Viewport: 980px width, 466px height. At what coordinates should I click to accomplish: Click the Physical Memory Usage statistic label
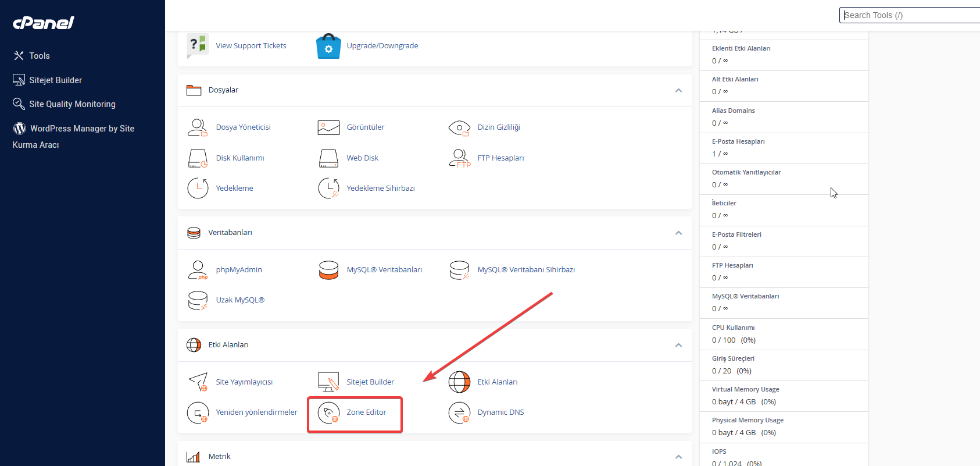(x=747, y=420)
